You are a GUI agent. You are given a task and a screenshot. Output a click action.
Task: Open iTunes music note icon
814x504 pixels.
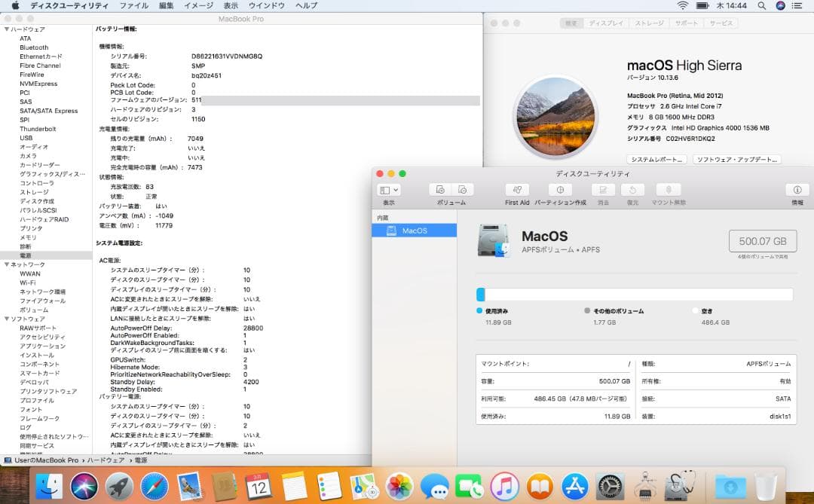(x=504, y=487)
